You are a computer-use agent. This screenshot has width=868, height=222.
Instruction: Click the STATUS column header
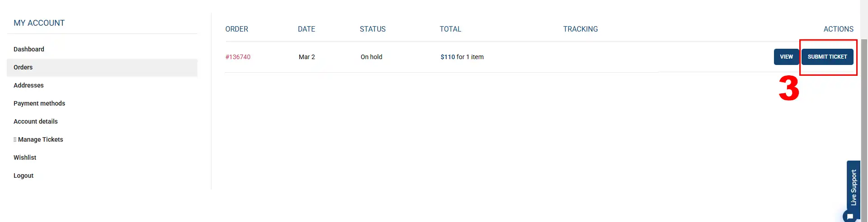click(x=373, y=29)
